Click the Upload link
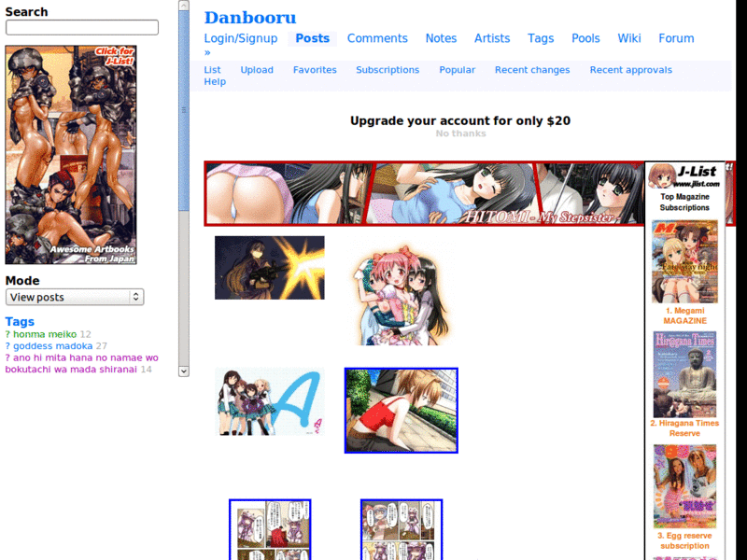This screenshot has height=560, width=747. coord(257,69)
